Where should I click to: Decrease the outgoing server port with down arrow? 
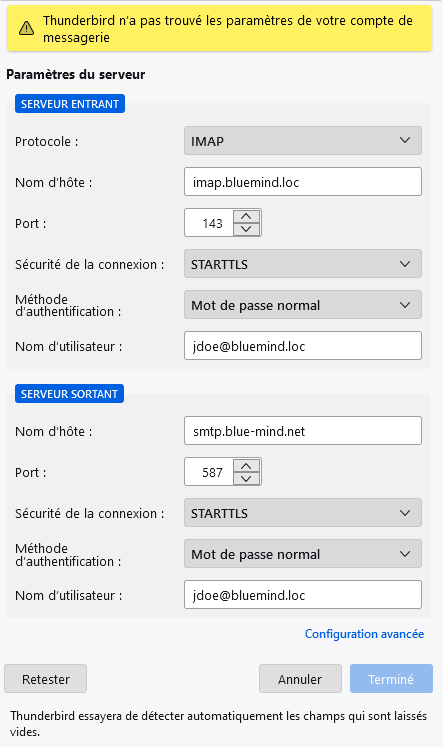(x=246, y=478)
